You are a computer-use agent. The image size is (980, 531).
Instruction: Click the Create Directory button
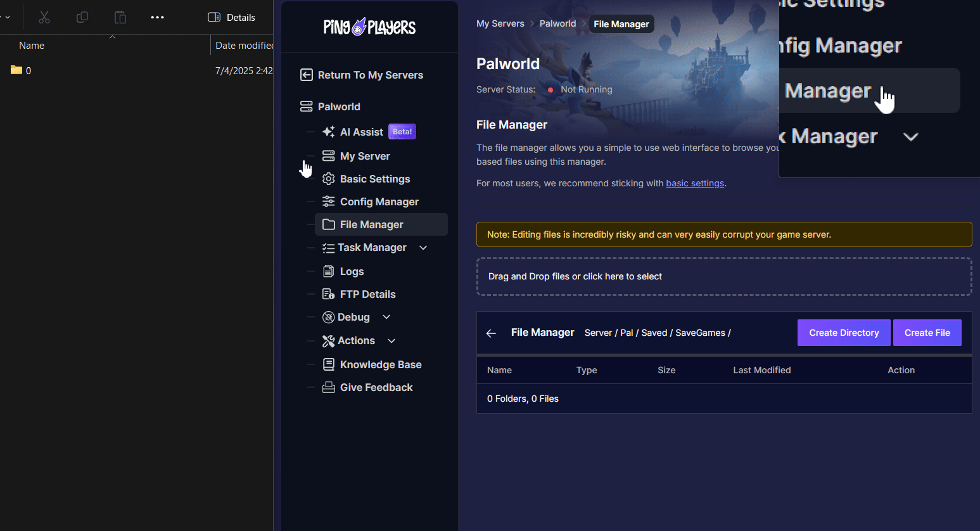844,333
